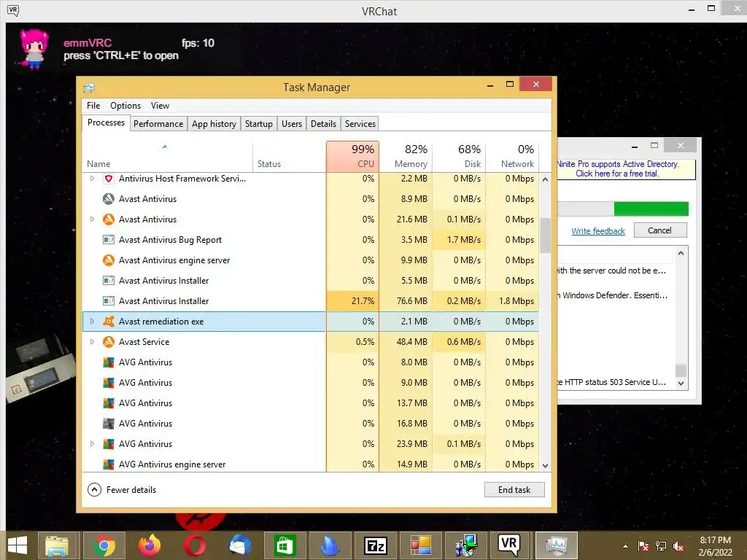The height and width of the screenshot is (560, 747).
Task: Click the Avast remediation exe icon
Action: (109, 322)
